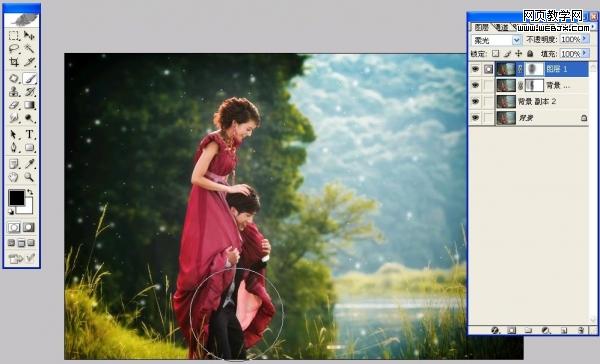This screenshot has height=364, width=600.
Task: Toggle lock image pixels brush icon
Action: (x=507, y=54)
